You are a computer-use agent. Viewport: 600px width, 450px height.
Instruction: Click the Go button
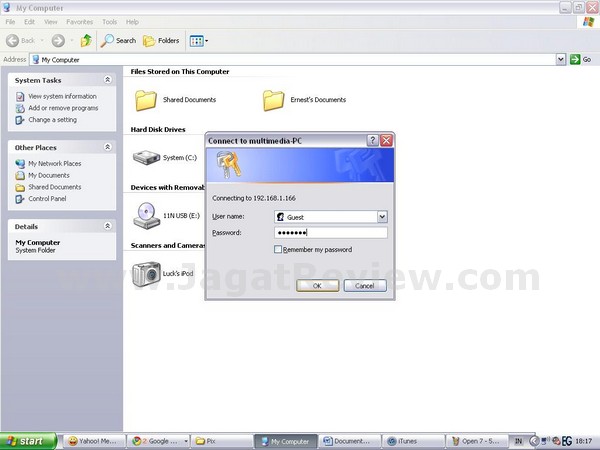click(x=580, y=59)
